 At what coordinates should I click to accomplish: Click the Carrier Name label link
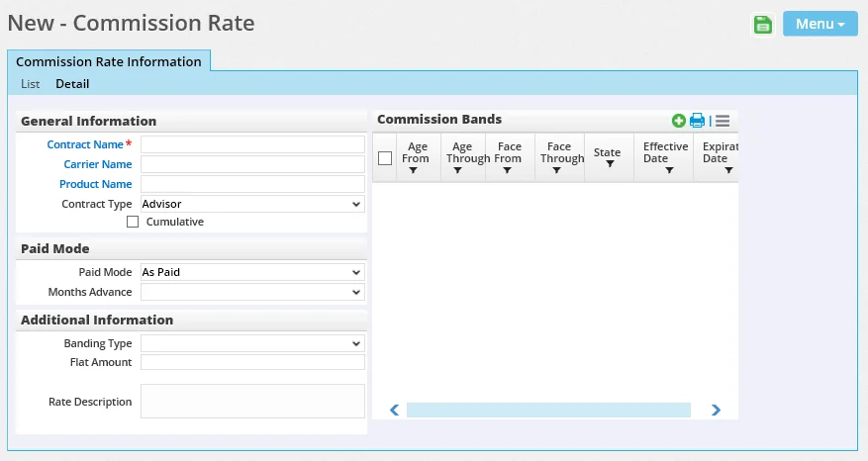pos(97,164)
